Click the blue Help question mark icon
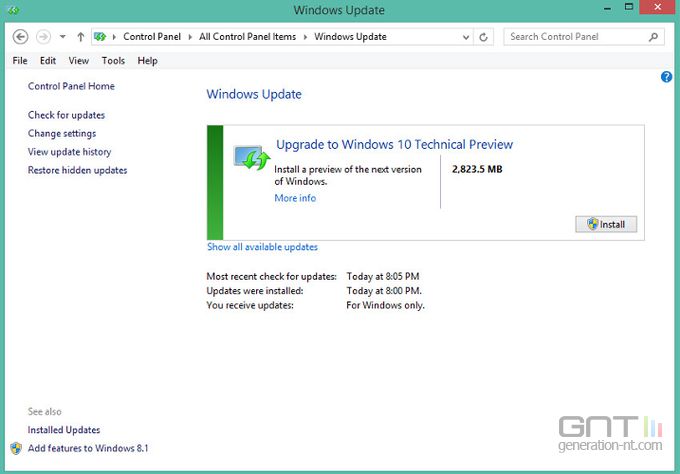 click(667, 77)
